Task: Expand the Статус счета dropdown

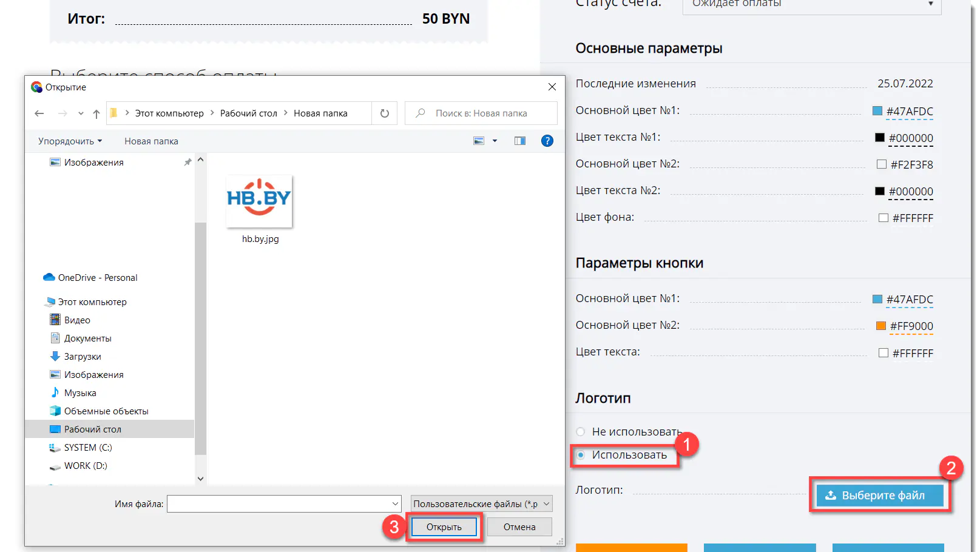Action: [811, 5]
